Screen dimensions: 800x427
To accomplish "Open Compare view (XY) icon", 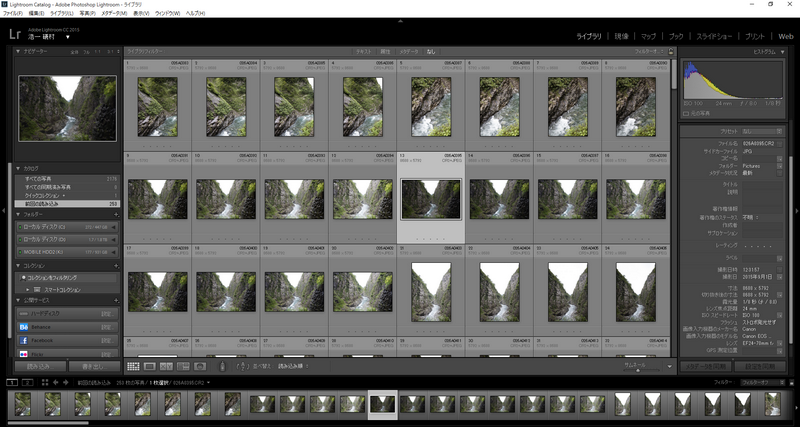I will pyautogui.click(x=166, y=366).
